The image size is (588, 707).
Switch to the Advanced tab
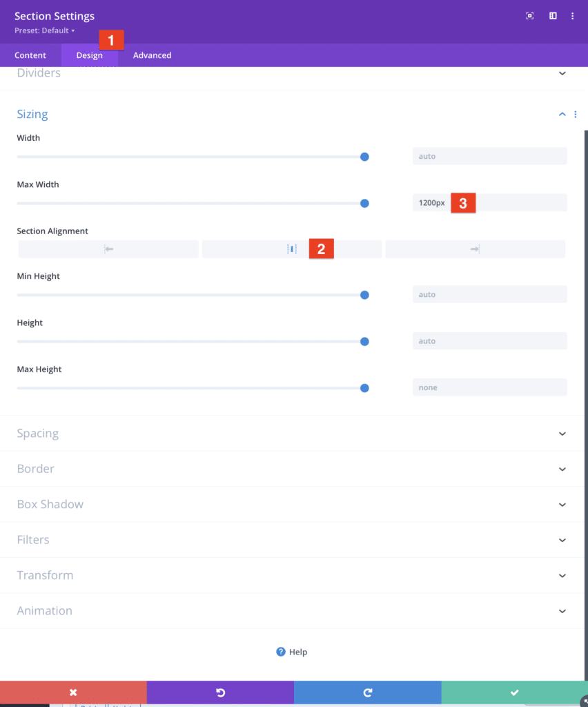point(152,55)
